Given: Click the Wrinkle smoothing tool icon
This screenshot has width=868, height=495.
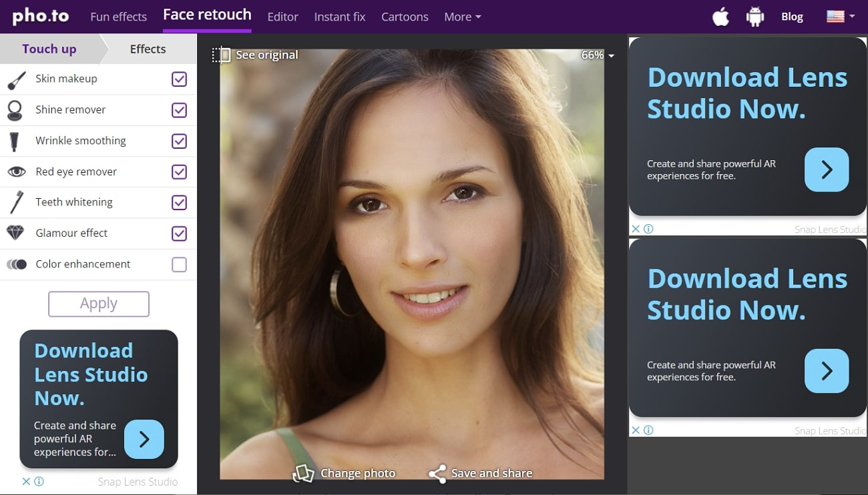Looking at the screenshot, I should click(13, 141).
